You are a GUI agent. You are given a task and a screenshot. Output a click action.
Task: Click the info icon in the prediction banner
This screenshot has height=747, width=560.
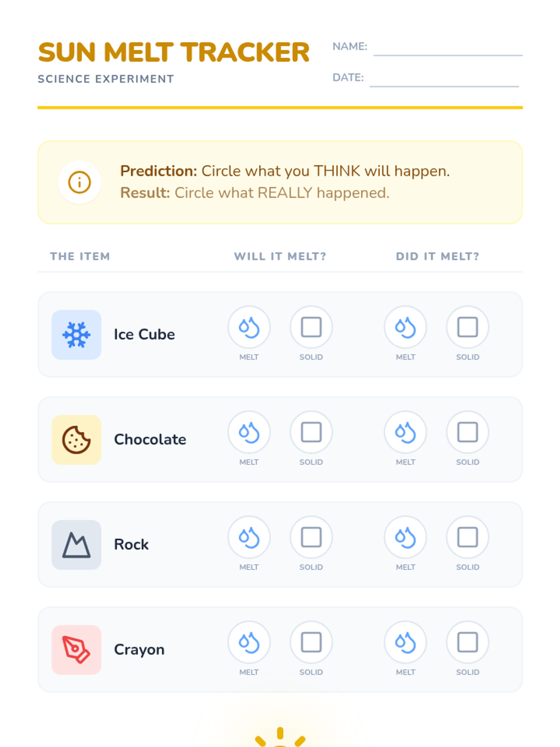click(79, 182)
